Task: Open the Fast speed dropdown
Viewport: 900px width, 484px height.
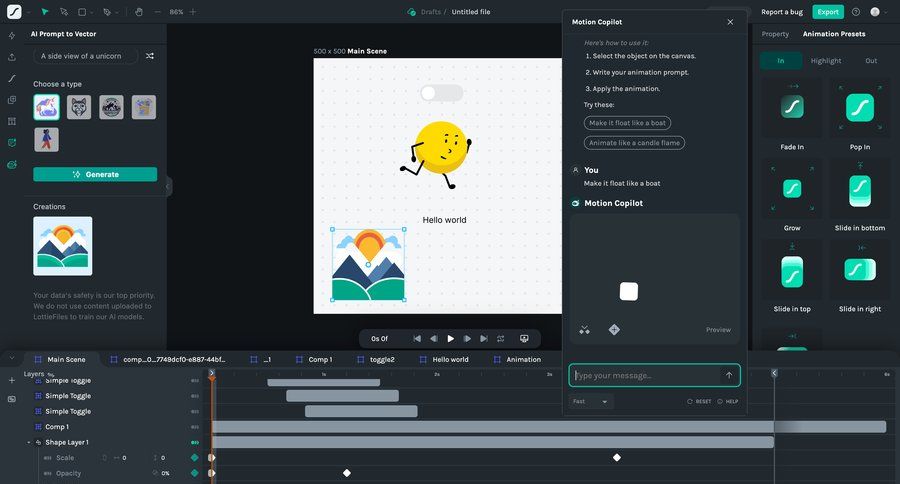Action: pos(590,401)
